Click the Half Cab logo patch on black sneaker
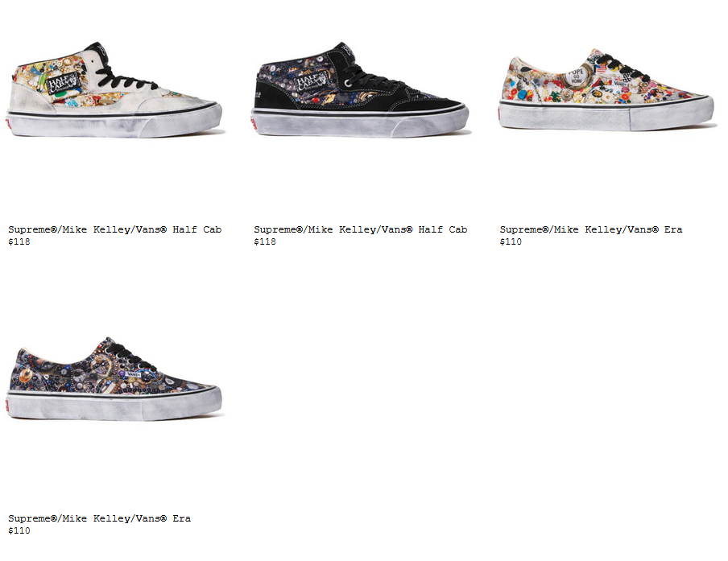The image size is (728, 561). coord(312,81)
